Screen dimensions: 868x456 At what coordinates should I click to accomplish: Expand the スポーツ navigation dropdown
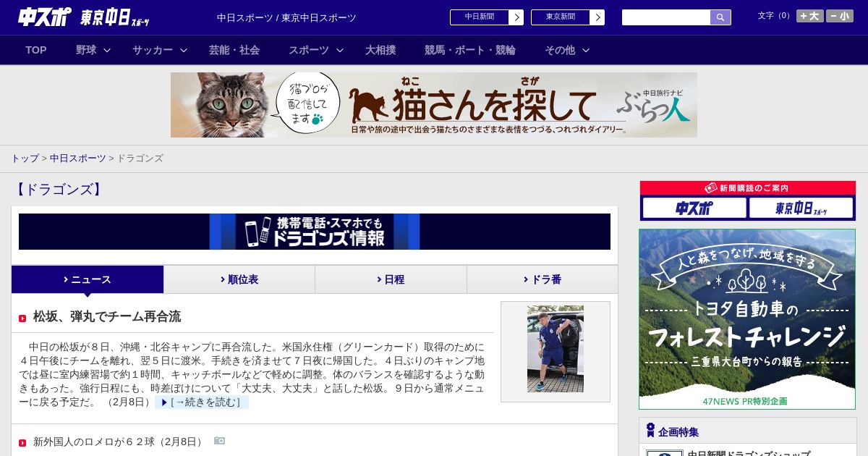316,50
